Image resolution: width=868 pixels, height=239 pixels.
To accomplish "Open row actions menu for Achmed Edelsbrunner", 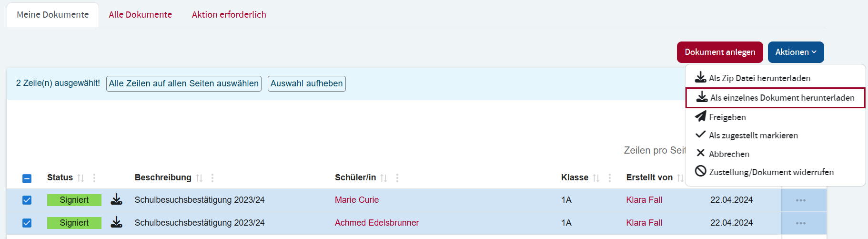I will point(801,223).
